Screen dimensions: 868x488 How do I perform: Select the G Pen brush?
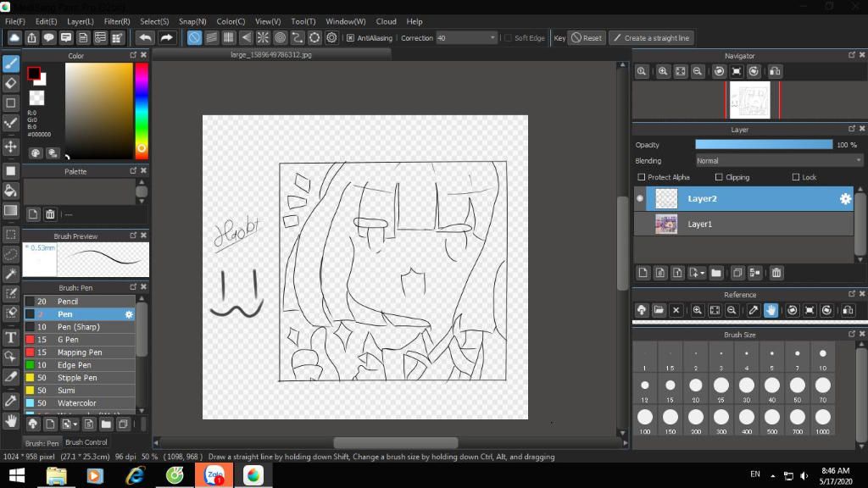(x=79, y=340)
